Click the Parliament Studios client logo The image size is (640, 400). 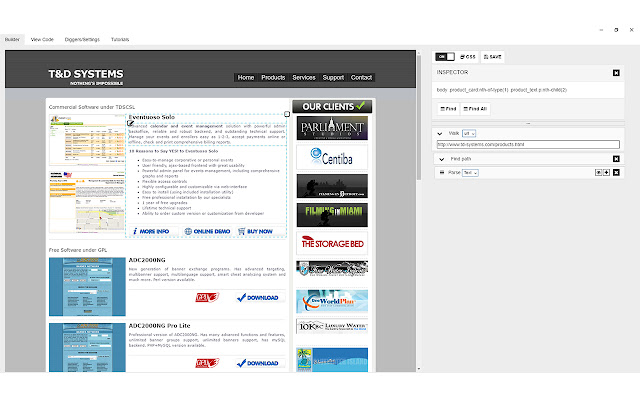tap(332, 128)
